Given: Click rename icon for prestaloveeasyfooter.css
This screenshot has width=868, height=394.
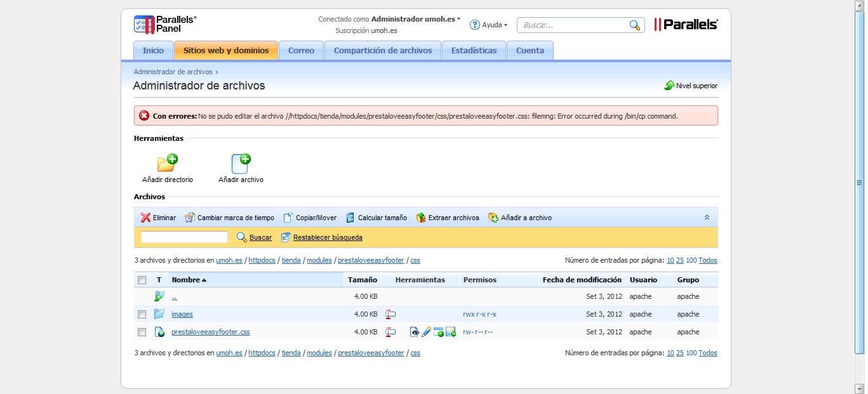Looking at the screenshot, I should 391,332.
